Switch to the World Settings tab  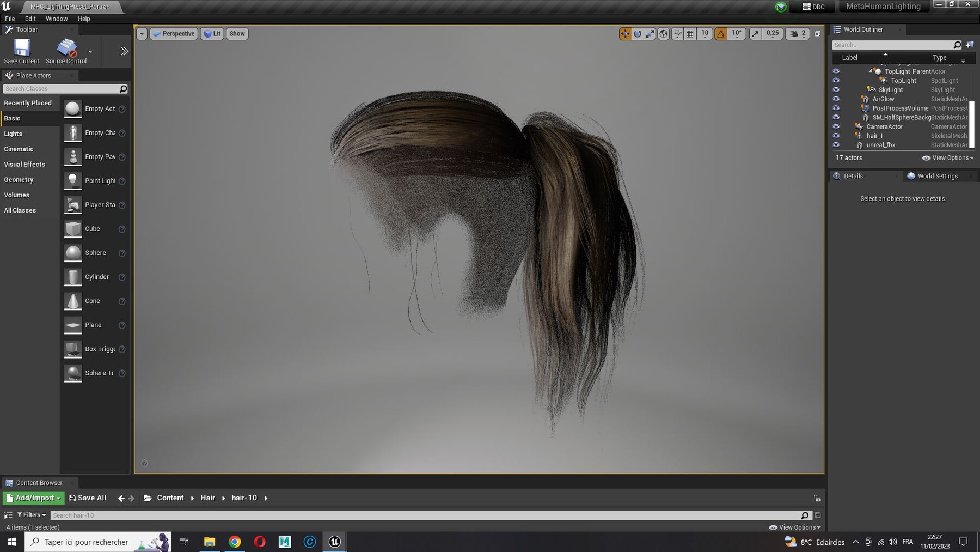pyautogui.click(x=938, y=176)
